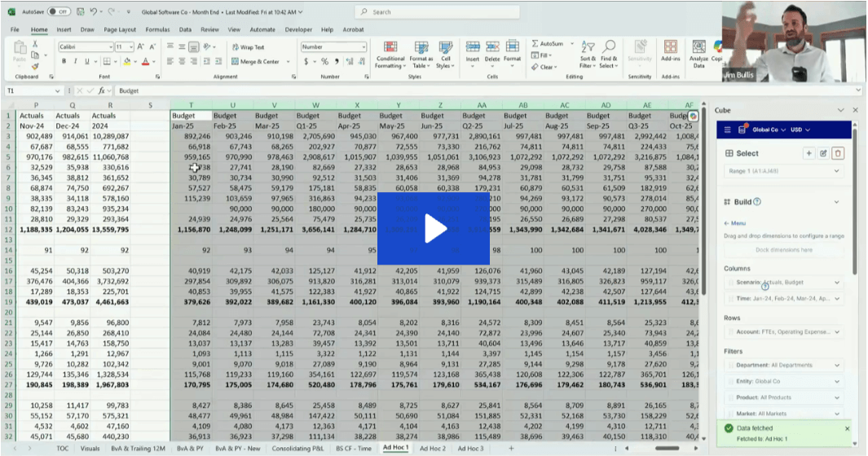Click the red delete range icon in Cube panel
The height and width of the screenshot is (456, 868).
click(x=839, y=153)
